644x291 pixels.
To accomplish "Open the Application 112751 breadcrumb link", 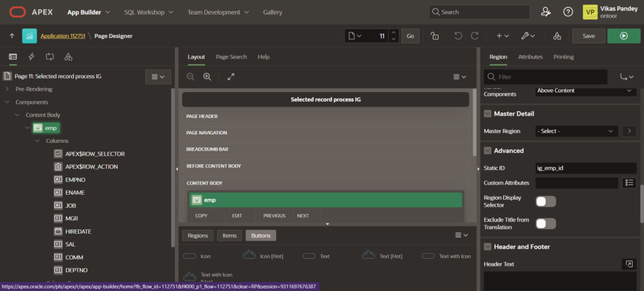I will (63, 37).
